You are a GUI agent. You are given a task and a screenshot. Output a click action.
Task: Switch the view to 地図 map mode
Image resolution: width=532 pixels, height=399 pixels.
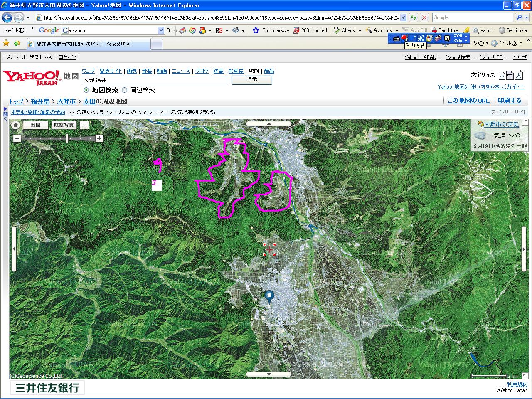(x=35, y=125)
